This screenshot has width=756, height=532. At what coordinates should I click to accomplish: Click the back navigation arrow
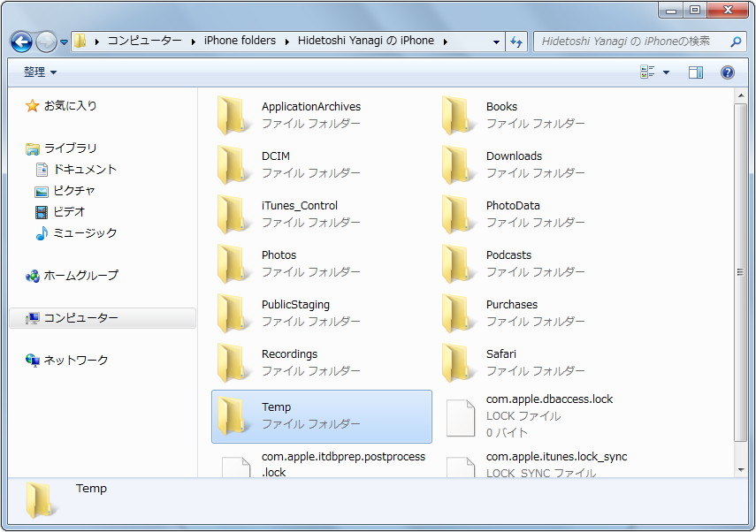pos(19,41)
